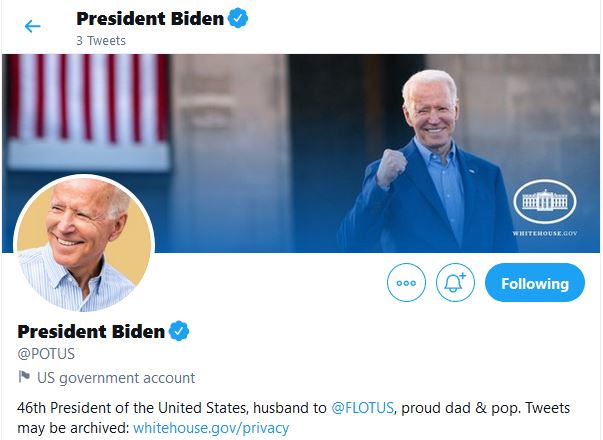Click the verified badge beside the profile name

[x=179, y=331]
